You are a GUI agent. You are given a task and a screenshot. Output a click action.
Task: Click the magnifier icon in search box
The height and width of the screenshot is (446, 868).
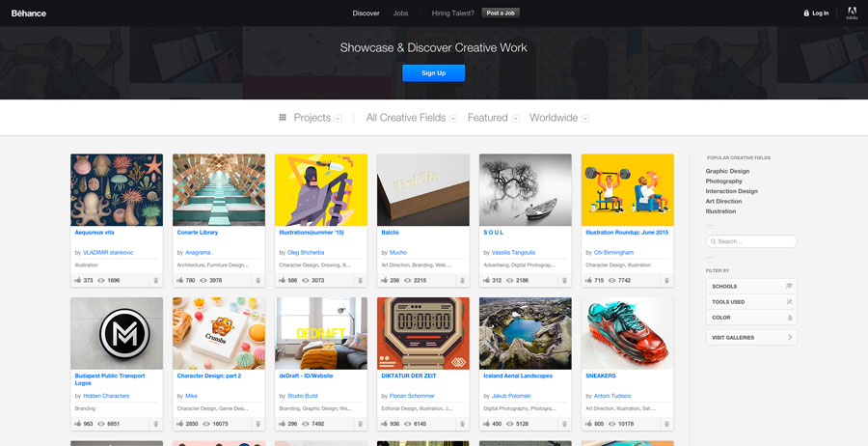(713, 241)
